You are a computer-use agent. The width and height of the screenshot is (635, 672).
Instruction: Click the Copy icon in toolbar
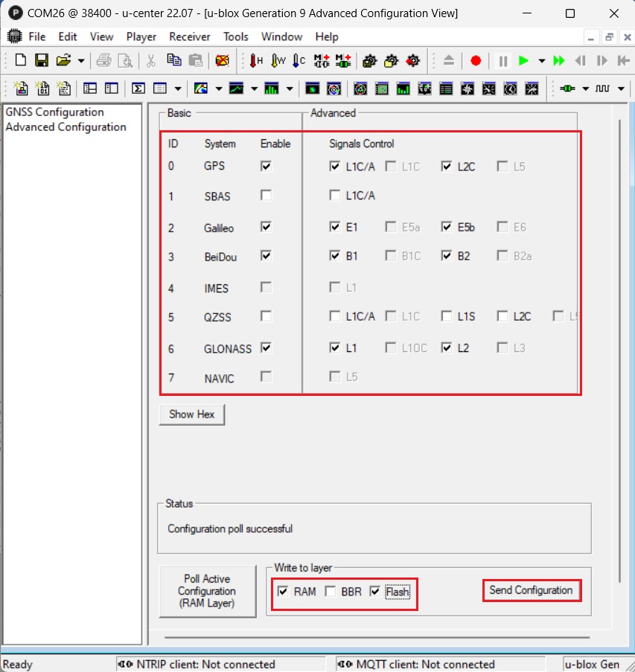(x=173, y=61)
